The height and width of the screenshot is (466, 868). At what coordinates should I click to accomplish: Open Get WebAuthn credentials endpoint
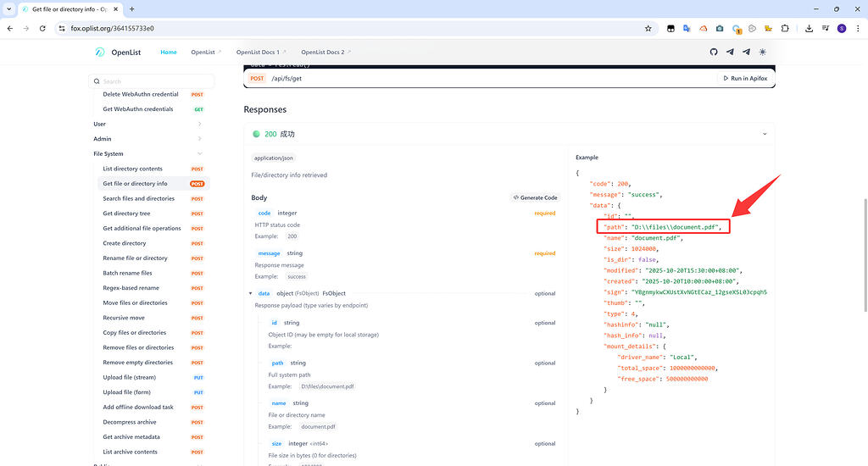click(153, 109)
